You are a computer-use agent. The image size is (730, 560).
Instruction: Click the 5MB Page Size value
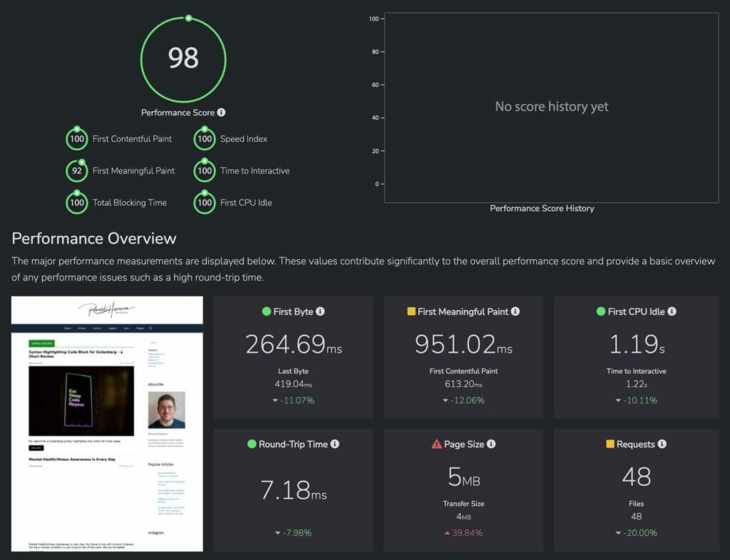[463, 477]
